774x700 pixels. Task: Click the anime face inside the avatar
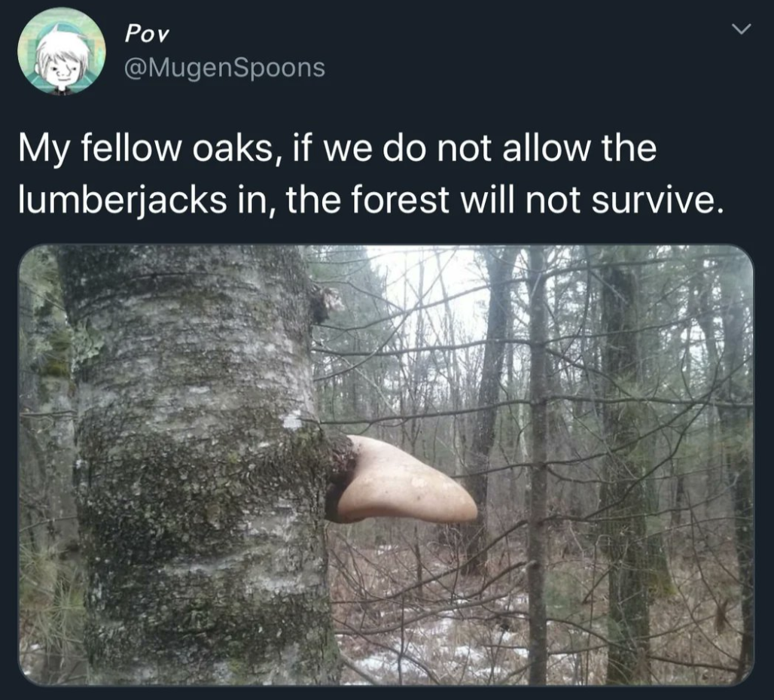[60, 56]
